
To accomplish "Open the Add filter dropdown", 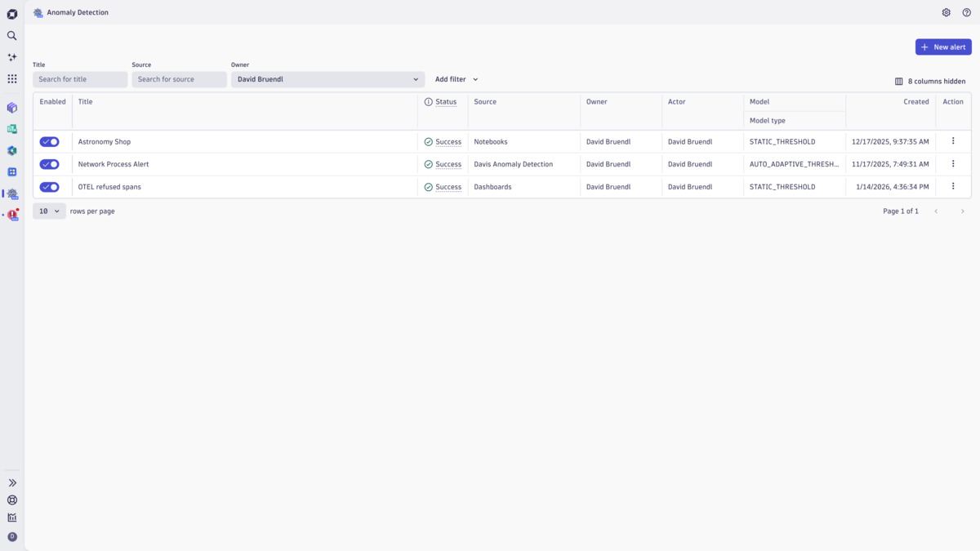I will [x=456, y=79].
